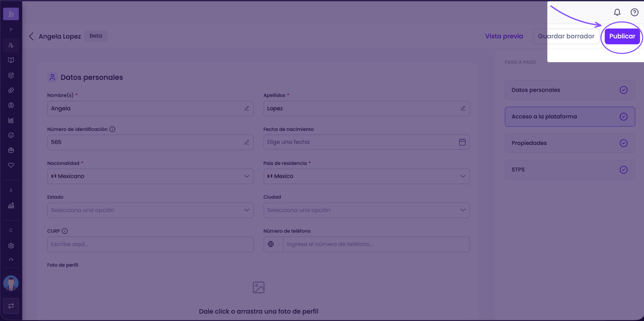Image resolution: width=644 pixels, height=321 pixels.
Task: Open the notifications bell
Action: 617,12
